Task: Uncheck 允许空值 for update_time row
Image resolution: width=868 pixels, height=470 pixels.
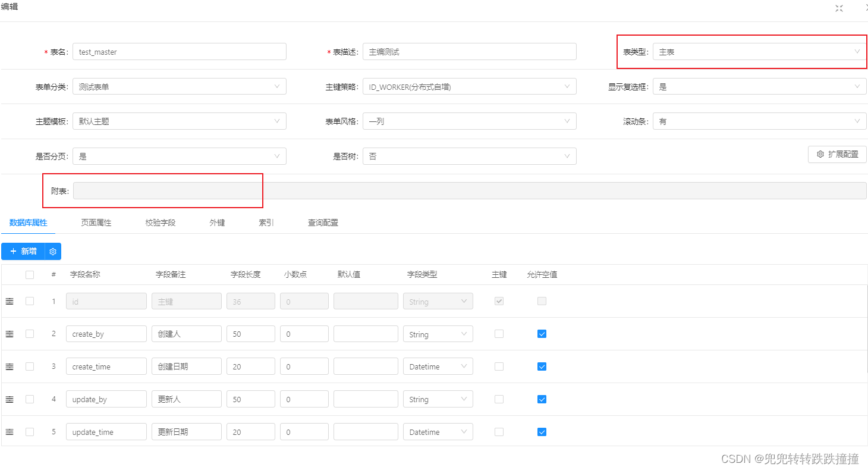Action: point(542,432)
